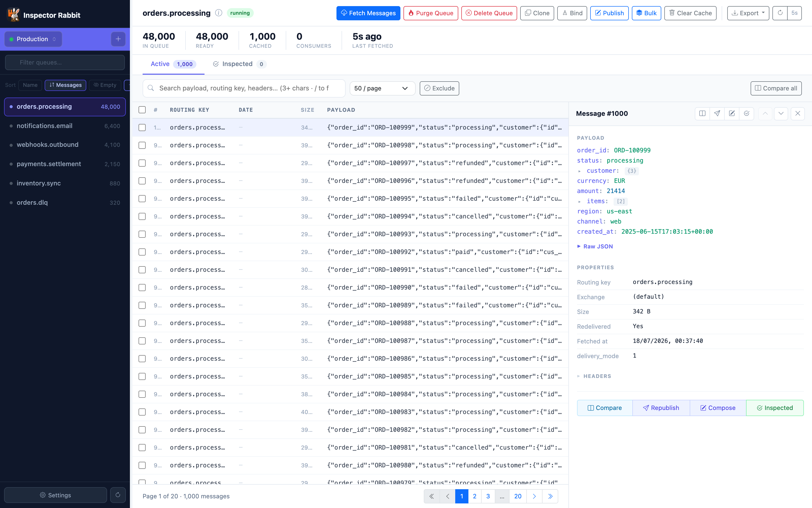
Task: Click the Exclude filter button
Action: click(439, 88)
